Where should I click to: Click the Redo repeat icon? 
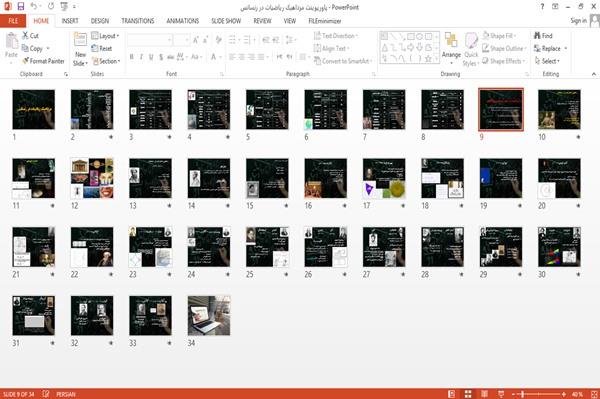(51, 6)
